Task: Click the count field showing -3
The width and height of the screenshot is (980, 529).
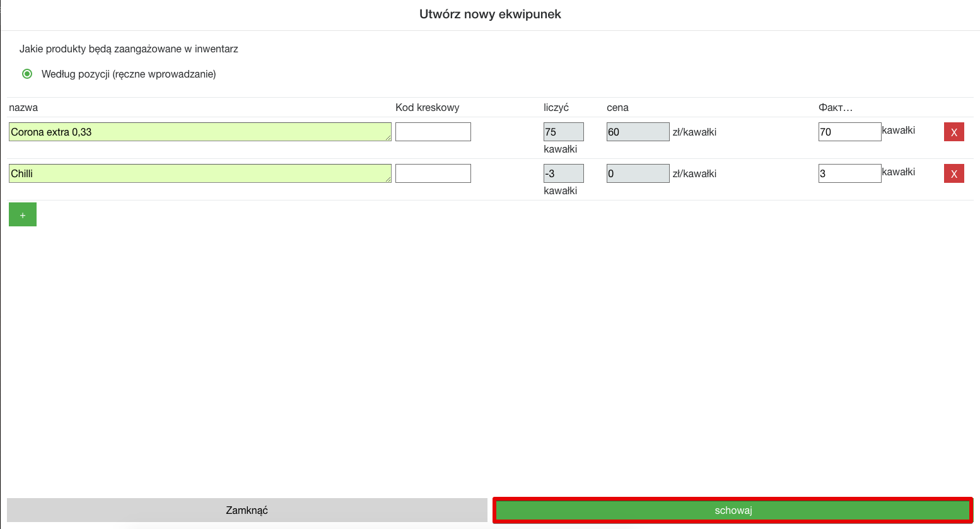Action: [x=563, y=173]
